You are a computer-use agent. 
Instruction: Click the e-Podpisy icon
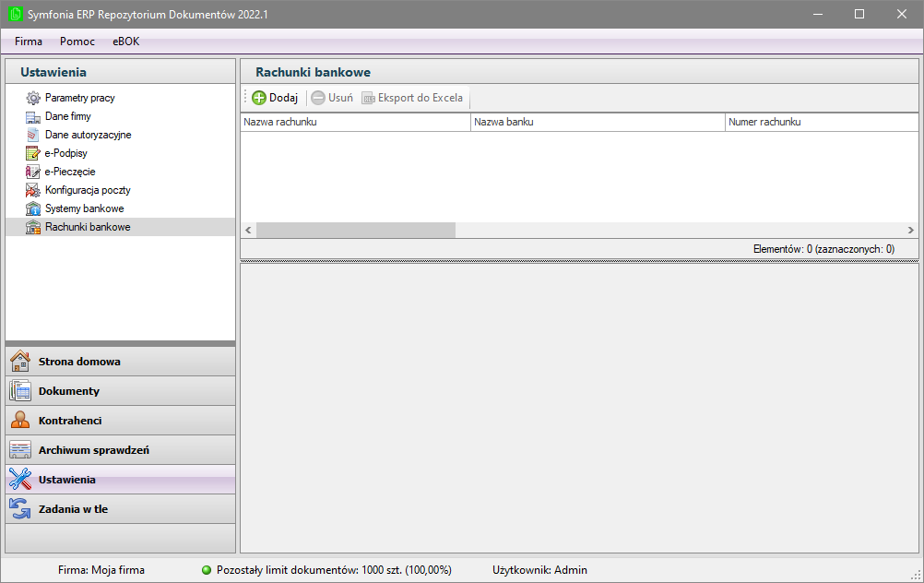[x=33, y=153]
